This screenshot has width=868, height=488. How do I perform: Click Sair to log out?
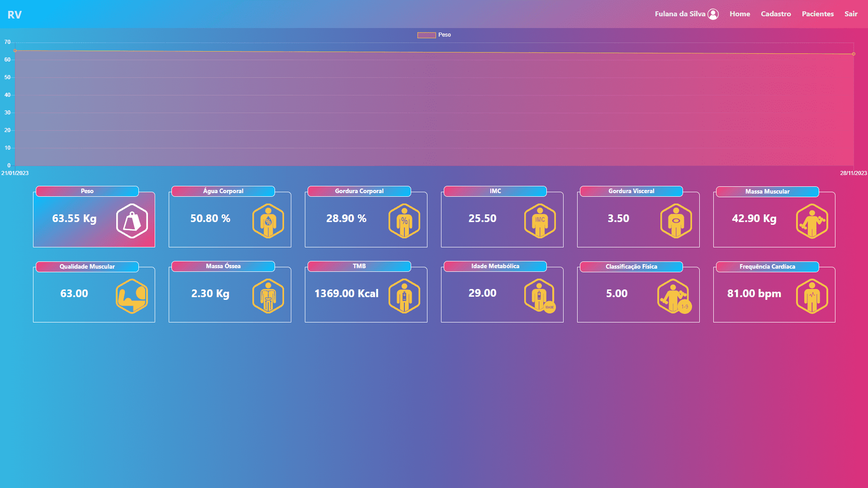[851, 14]
